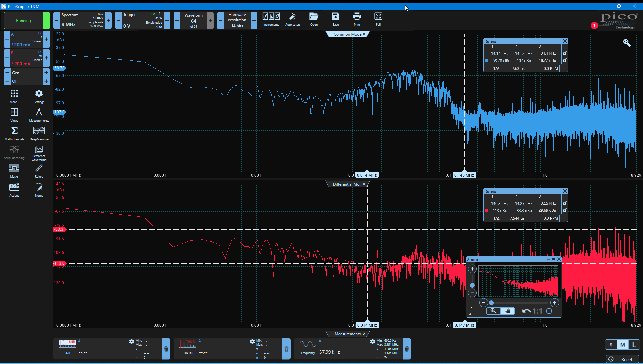Screen dimensions: 643x364
Task: Open the Trigger settings dropdown
Action: pyautogui.click(x=143, y=20)
